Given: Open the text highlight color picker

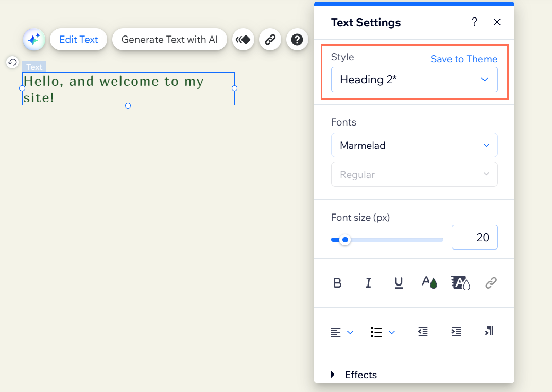Looking at the screenshot, I should [460, 282].
